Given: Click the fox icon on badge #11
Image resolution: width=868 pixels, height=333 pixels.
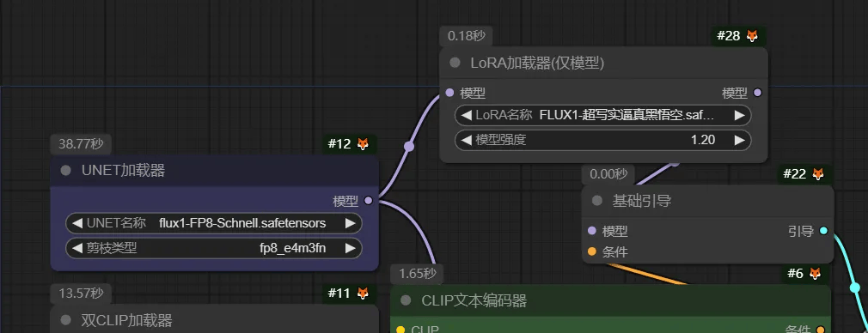Looking at the screenshot, I should tap(363, 294).
